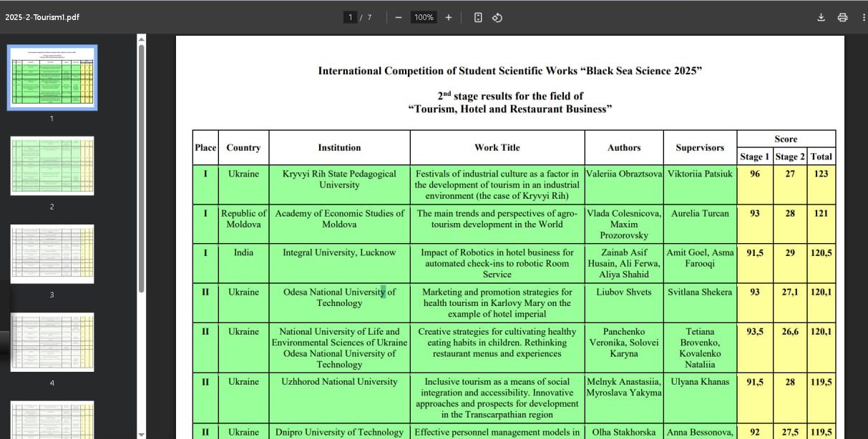Click the 100% zoom level field

point(424,17)
